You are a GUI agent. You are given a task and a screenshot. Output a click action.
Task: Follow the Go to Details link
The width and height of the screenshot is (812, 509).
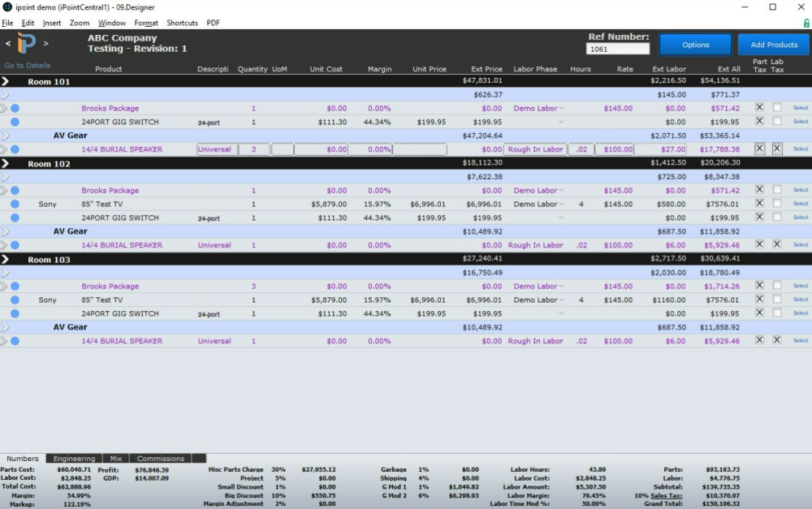[x=28, y=65]
